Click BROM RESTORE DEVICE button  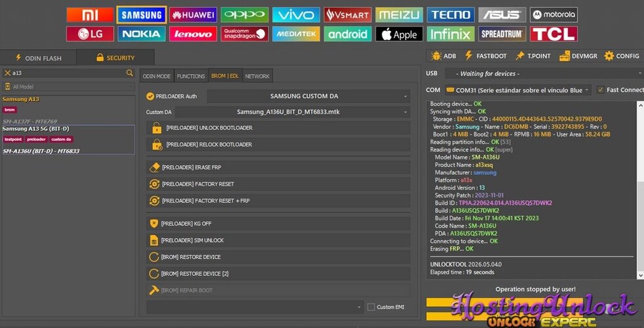pyautogui.click(x=278, y=257)
